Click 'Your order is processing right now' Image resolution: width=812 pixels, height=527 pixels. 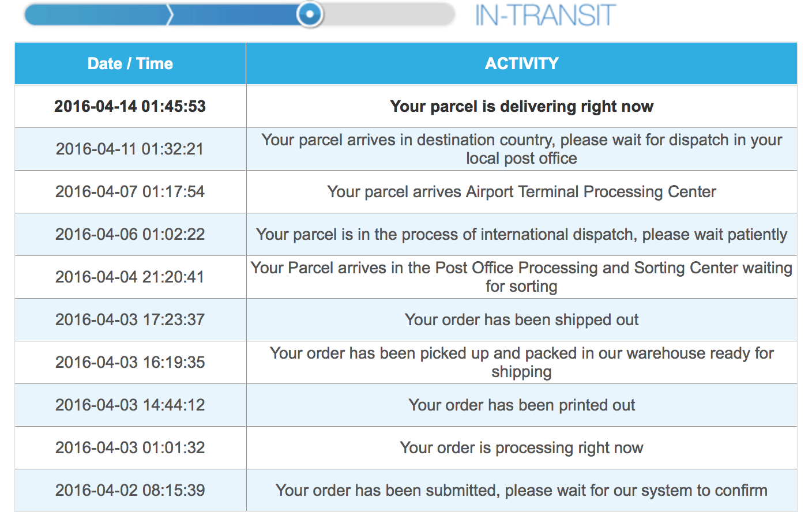point(521,447)
